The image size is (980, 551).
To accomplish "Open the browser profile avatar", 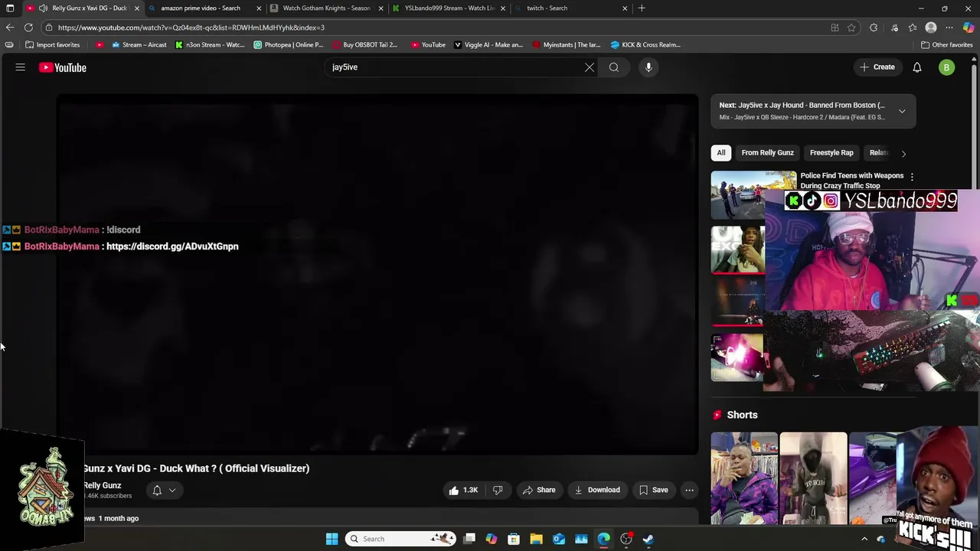I will coord(931,28).
